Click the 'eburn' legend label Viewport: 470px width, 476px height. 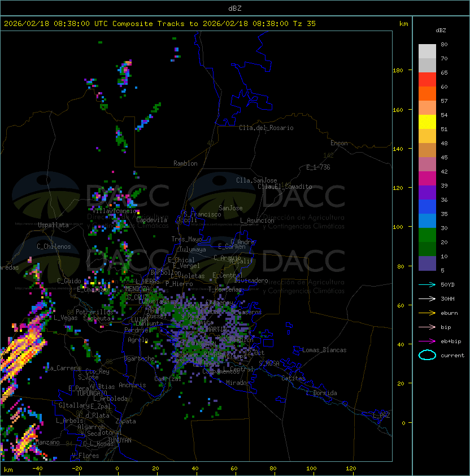(x=449, y=313)
